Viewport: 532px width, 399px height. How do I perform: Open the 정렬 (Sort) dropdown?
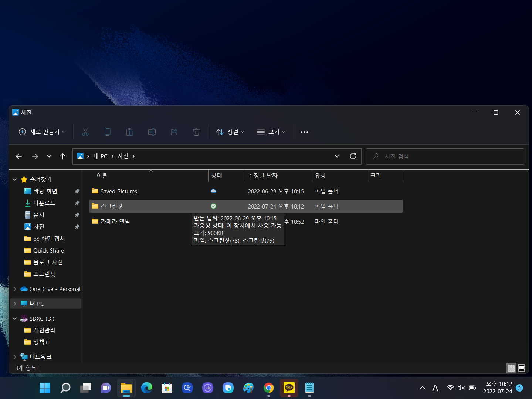click(x=230, y=132)
